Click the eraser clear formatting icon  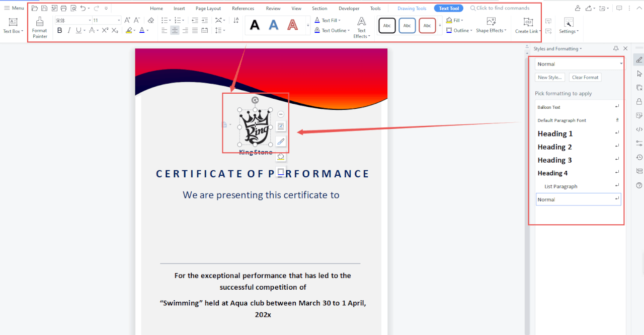coord(151,20)
